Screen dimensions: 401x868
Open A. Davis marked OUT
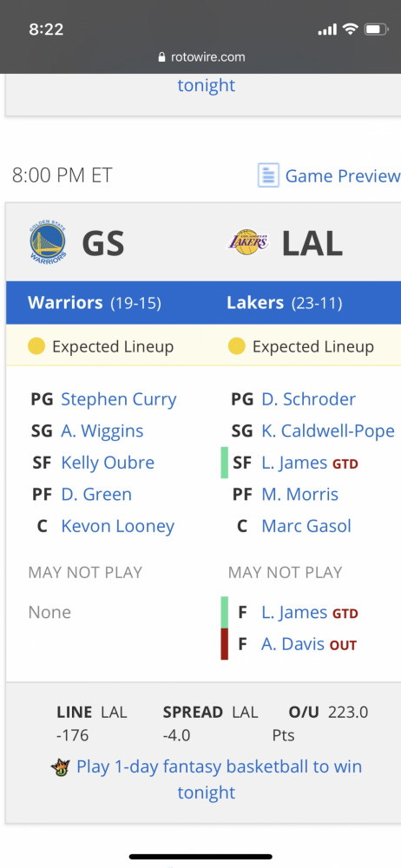pyautogui.click(x=294, y=644)
